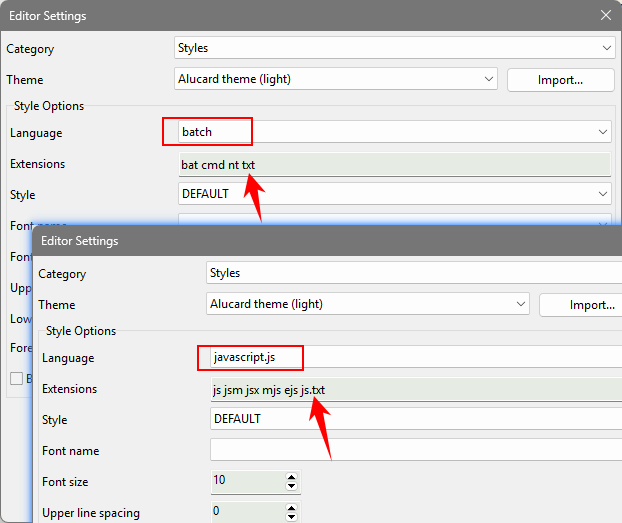Click the 'Language' label in back window

(x=36, y=133)
